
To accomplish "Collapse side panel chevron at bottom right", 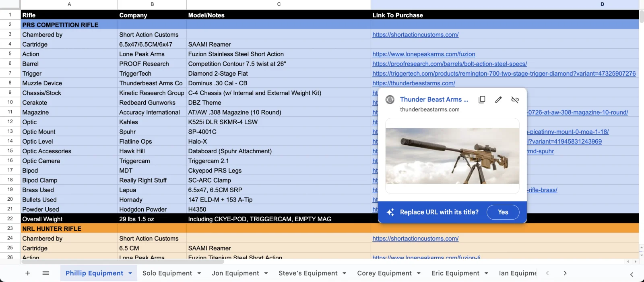I will (632, 274).
